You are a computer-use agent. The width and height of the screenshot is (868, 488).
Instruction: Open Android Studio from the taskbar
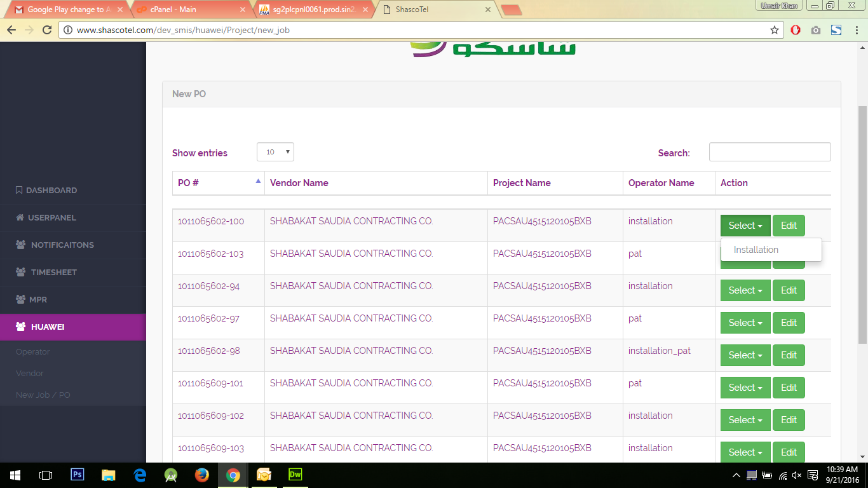point(171,475)
